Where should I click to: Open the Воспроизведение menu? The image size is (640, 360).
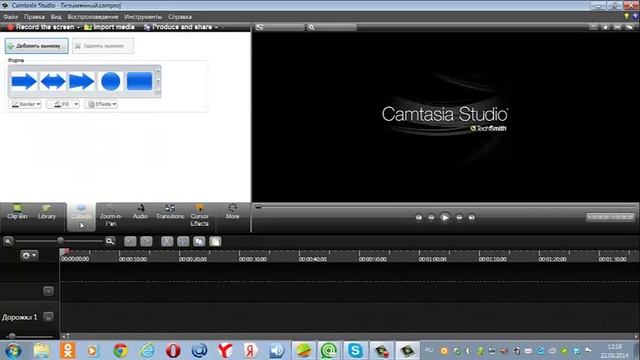click(x=93, y=17)
